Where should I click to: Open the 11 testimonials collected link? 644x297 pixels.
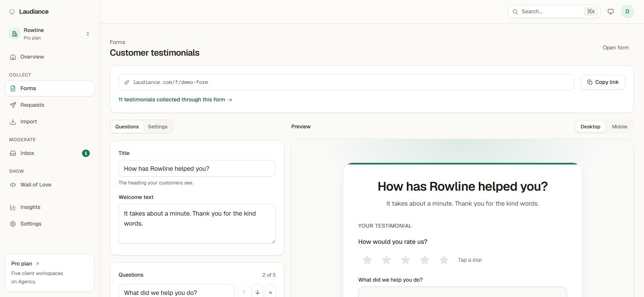175,100
